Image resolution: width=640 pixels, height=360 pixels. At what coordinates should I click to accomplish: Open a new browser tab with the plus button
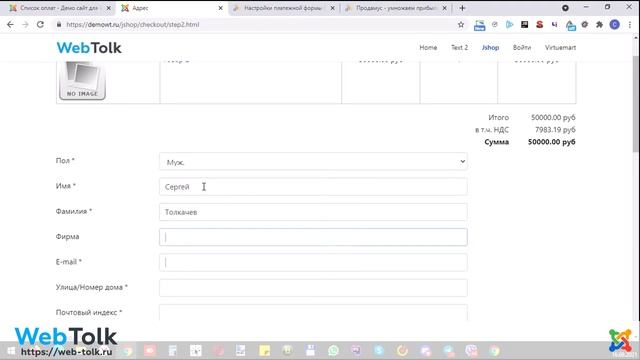click(462, 8)
